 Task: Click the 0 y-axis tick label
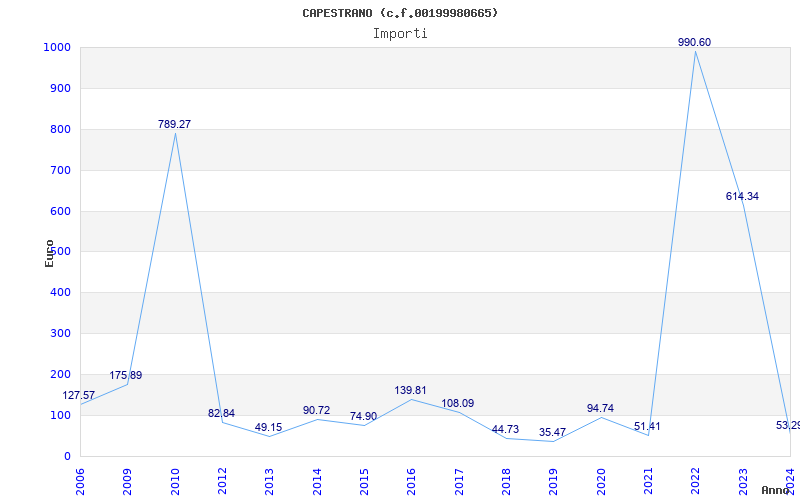coord(67,456)
